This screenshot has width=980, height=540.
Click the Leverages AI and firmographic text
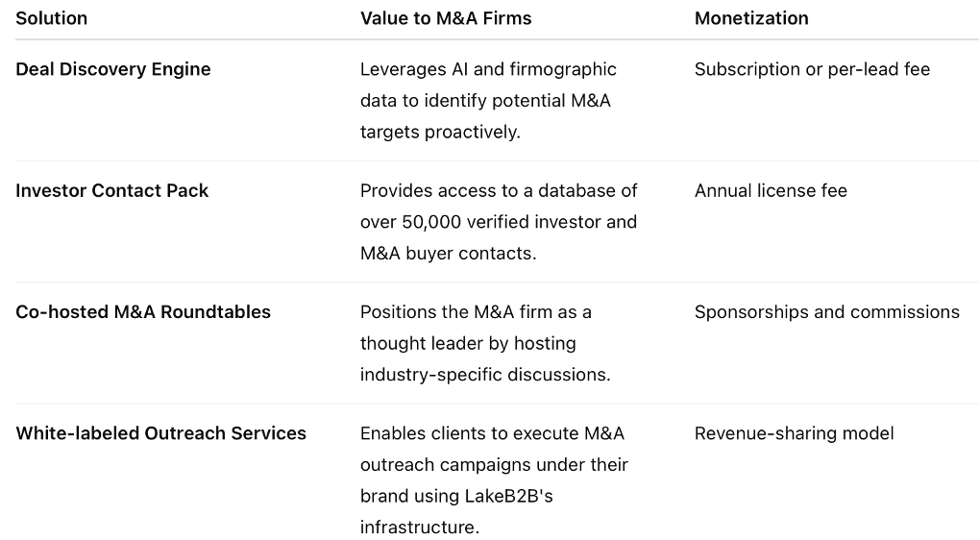488,69
